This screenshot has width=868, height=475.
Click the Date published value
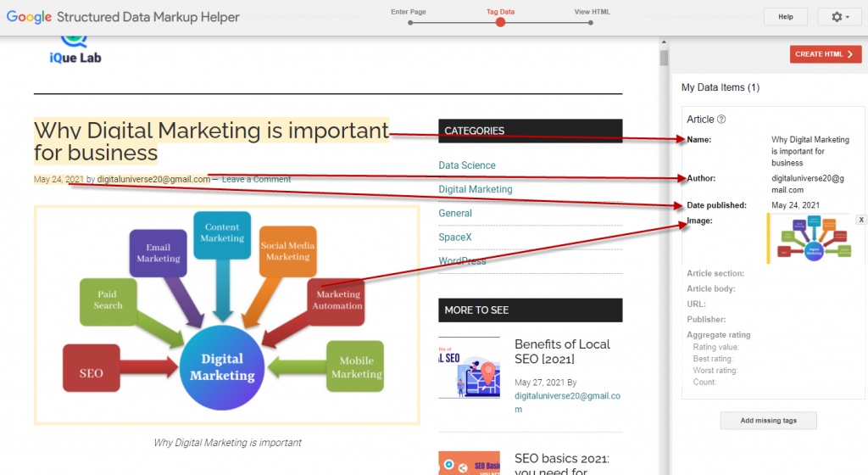pyautogui.click(x=795, y=205)
